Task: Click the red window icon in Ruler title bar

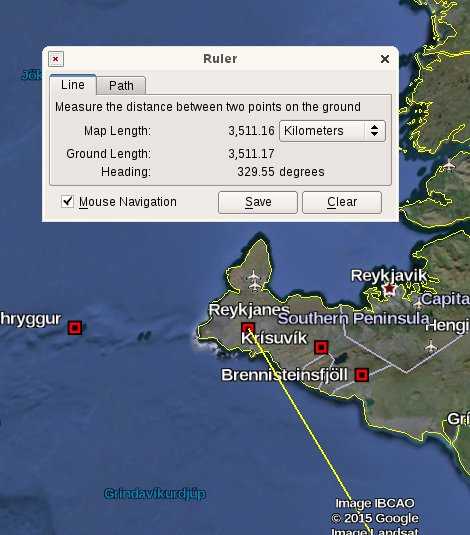Action: 56,59
